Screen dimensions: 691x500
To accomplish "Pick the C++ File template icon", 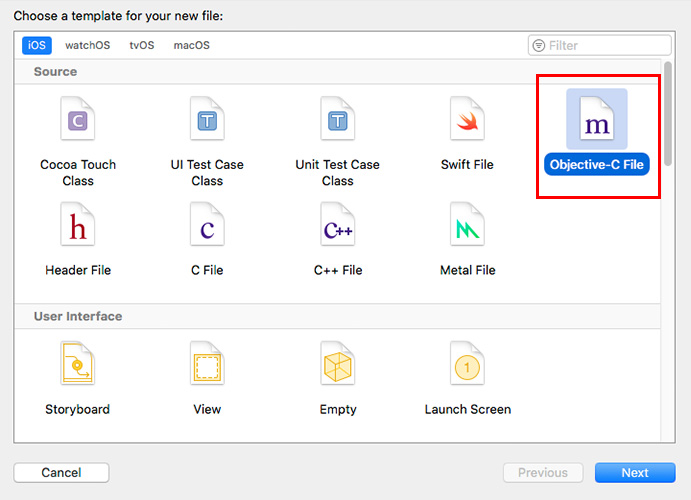I will [x=338, y=224].
